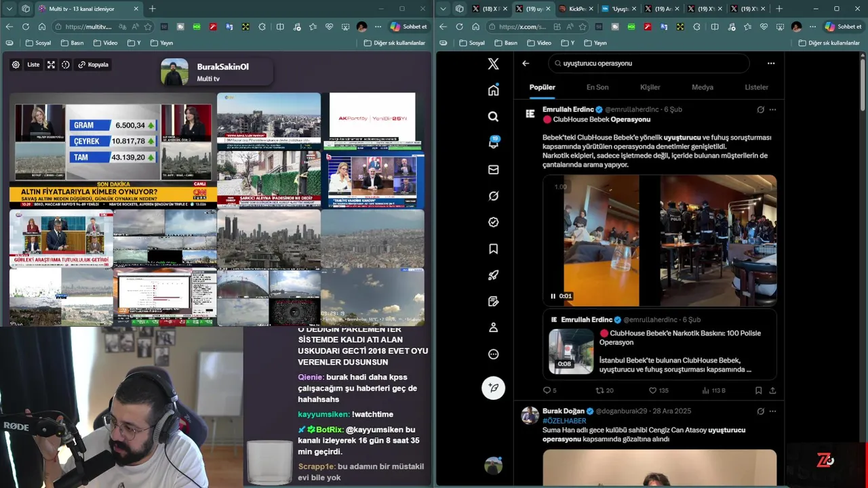Viewport: 868px width, 488px height.
Task: Click Multi tv fullscreen expand icon
Action: [x=51, y=64]
